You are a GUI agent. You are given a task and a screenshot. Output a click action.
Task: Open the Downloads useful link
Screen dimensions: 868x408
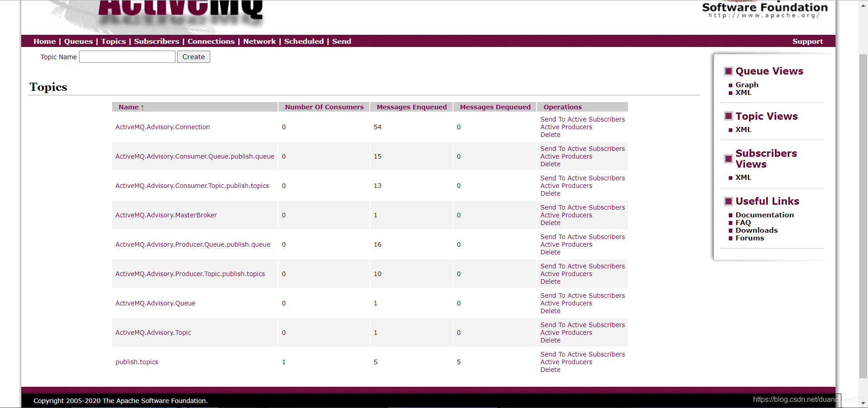pos(756,230)
